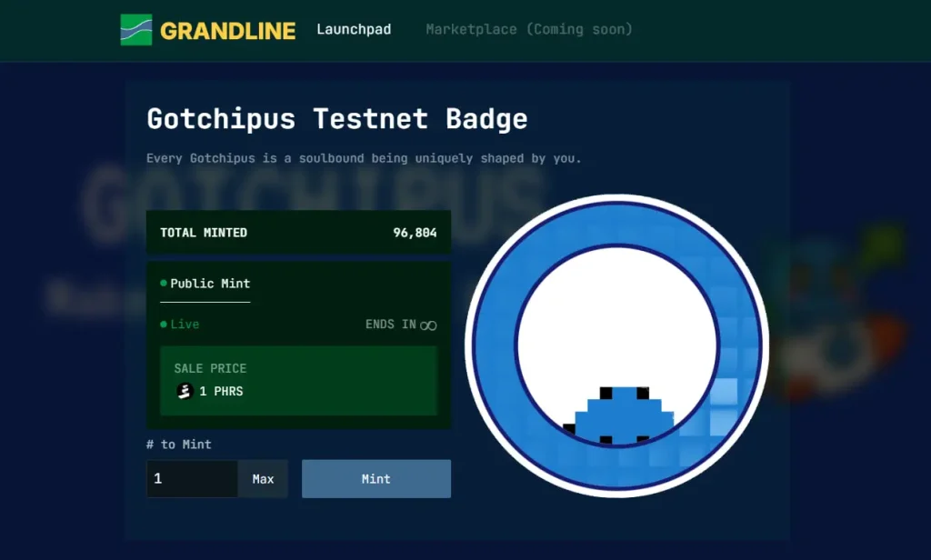This screenshot has width=931, height=560.
Task: Click the 1 PHRS price text
Action: click(221, 392)
